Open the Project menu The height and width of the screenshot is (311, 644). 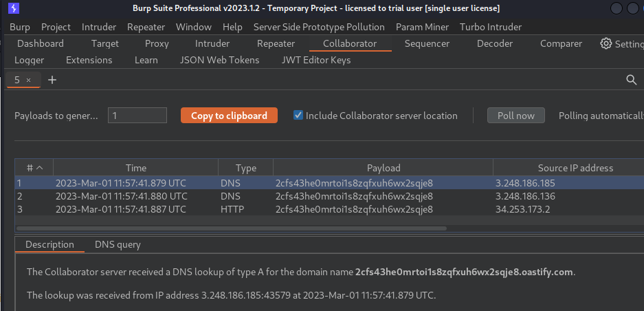click(56, 27)
